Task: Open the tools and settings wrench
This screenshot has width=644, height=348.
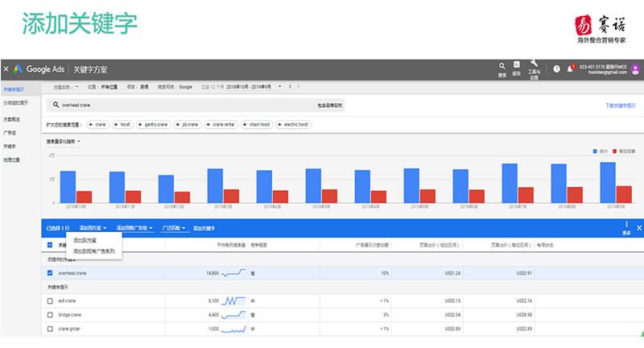Action: [x=534, y=63]
